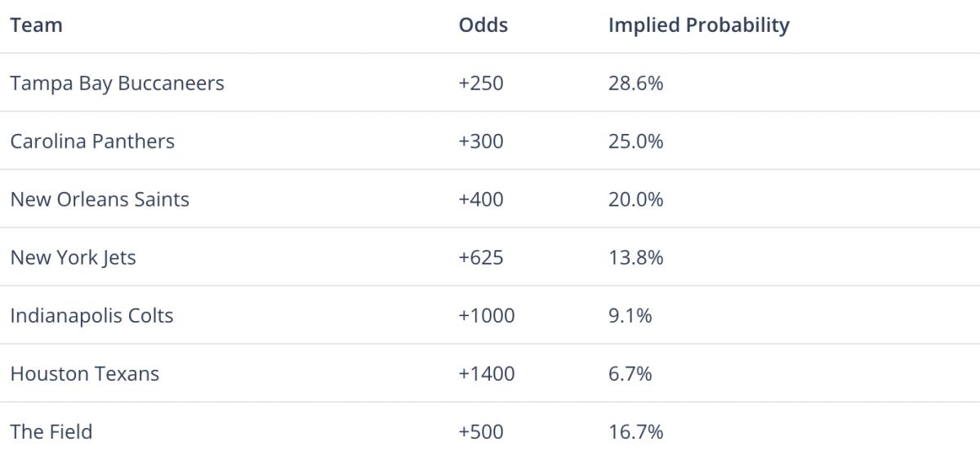Select the +500 odds for The Field
980x455 pixels.
coord(482,432)
